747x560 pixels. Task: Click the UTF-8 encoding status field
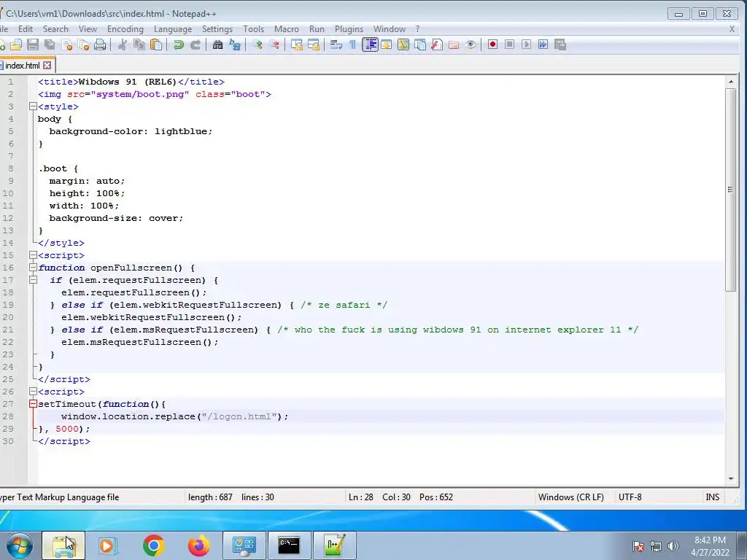(x=630, y=497)
